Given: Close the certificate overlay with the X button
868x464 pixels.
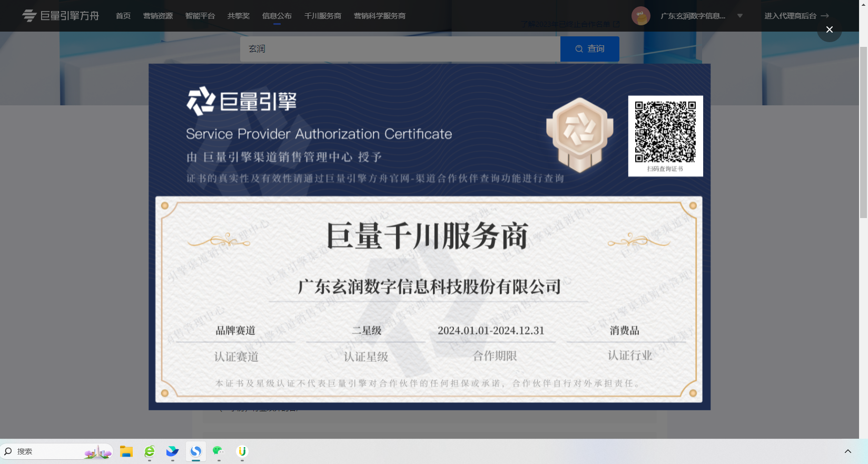Looking at the screenshot, I should (829, 29).
